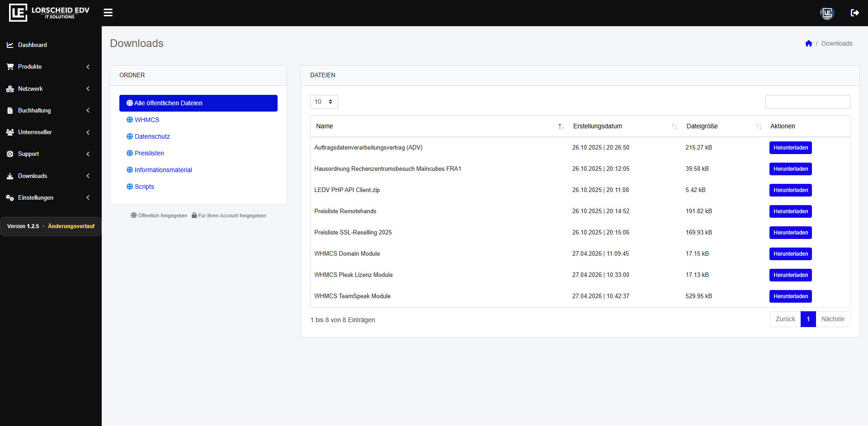The height and width of the screenshot is (426, 868).
Task: Download WHMCS TeamSpeak Module
Action: 790,296
